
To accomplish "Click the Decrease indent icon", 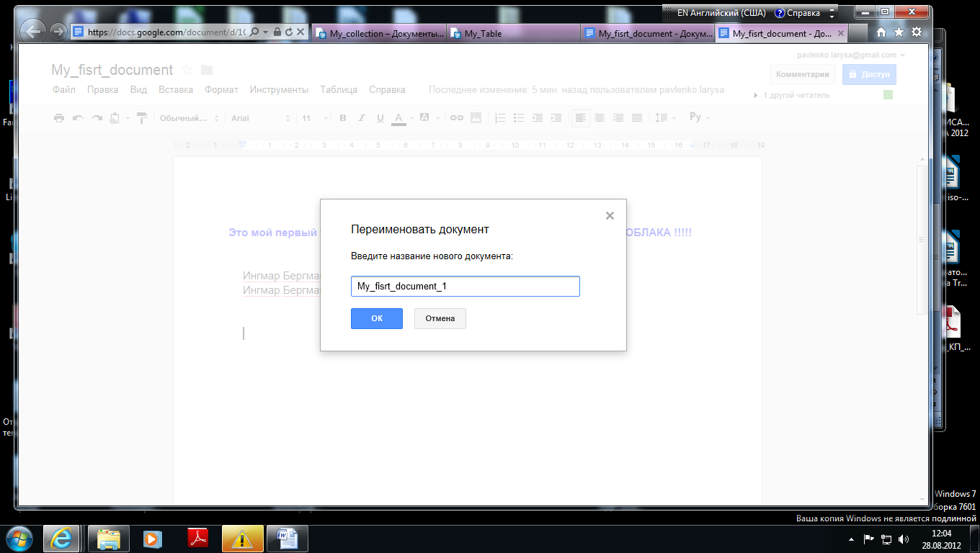I will pyautogui.click(x=538, y=118).
